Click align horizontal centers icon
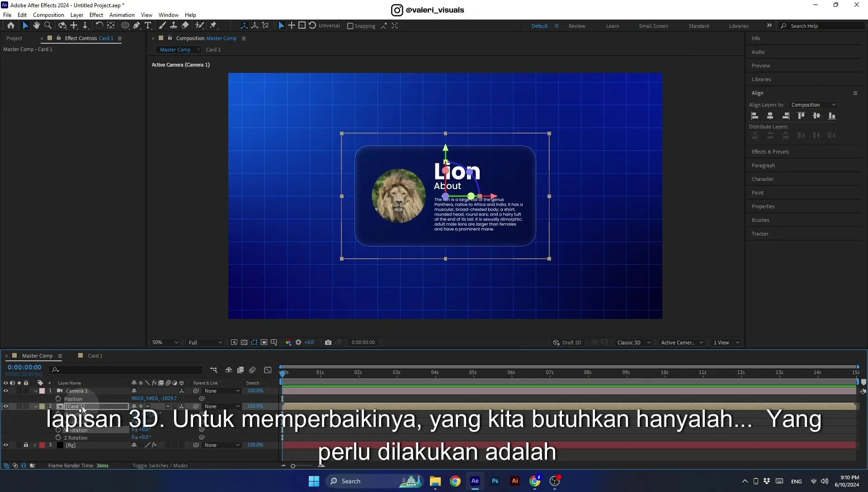 pyautogui.click(x=770, y=116)
